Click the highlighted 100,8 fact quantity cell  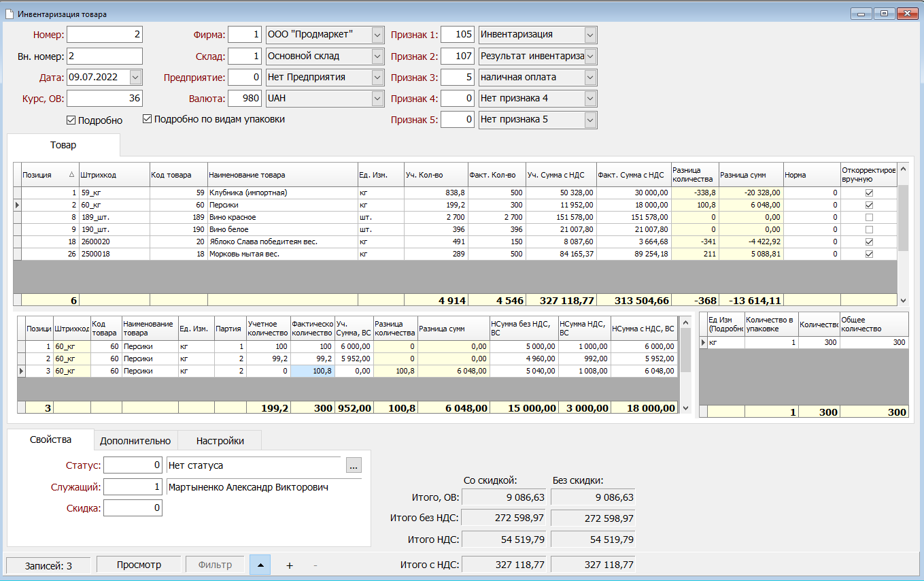pos(312,371)
